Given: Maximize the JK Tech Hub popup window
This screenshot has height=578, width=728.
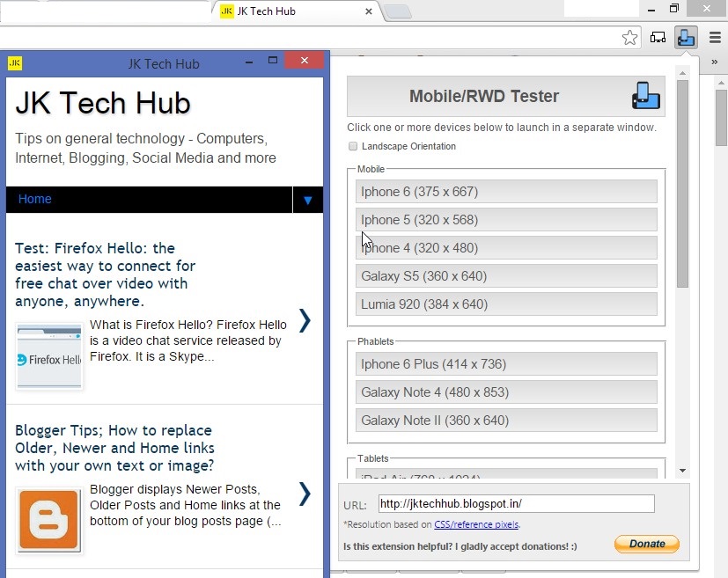Looking at the screenshot, I should (273, 61).
